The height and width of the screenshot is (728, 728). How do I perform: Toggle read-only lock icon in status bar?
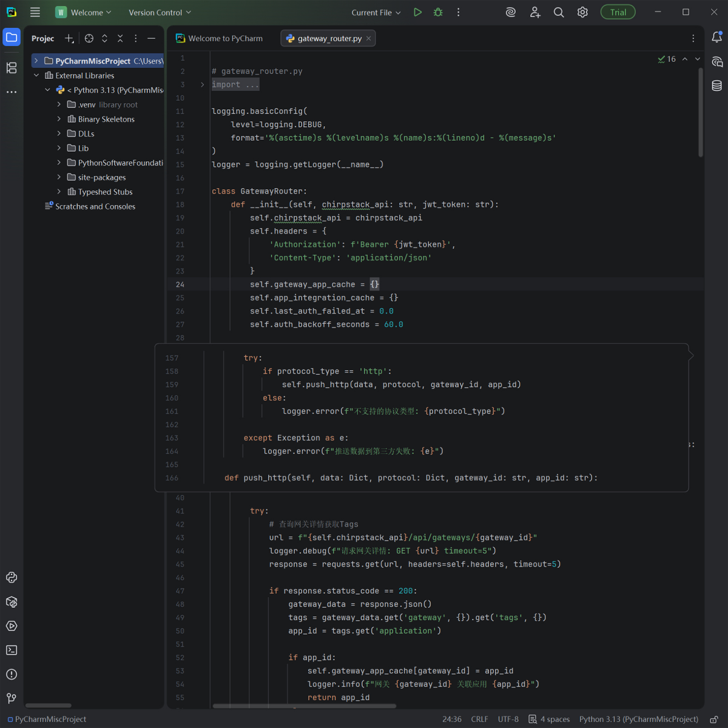[714, 720]
